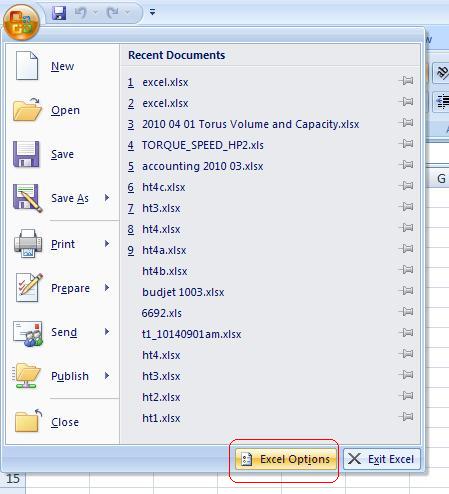The width and height of the screenshot is (449, 494).
Task: Click the network folder Publish icon
Action: pos(27,376)
